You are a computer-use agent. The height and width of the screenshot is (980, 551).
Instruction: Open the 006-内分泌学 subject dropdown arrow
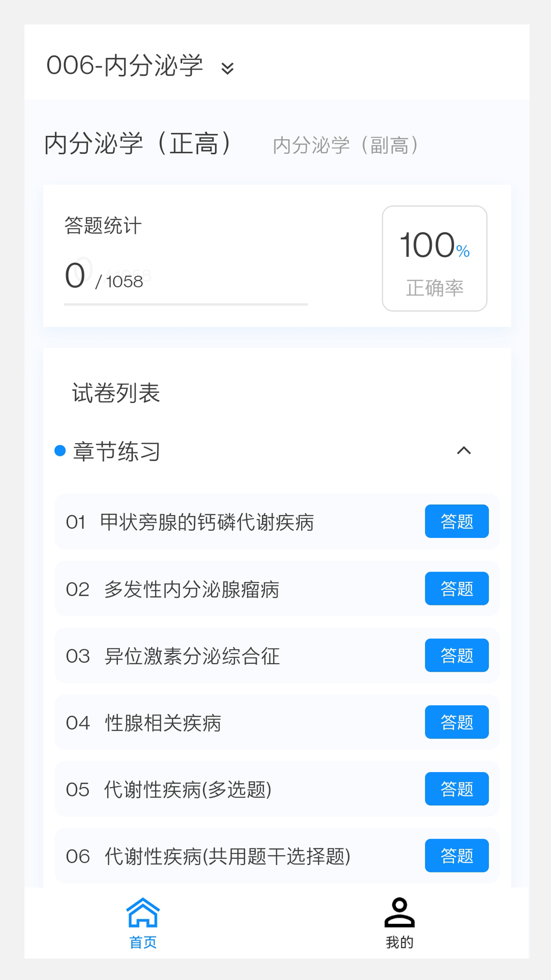tap(228, 68)
